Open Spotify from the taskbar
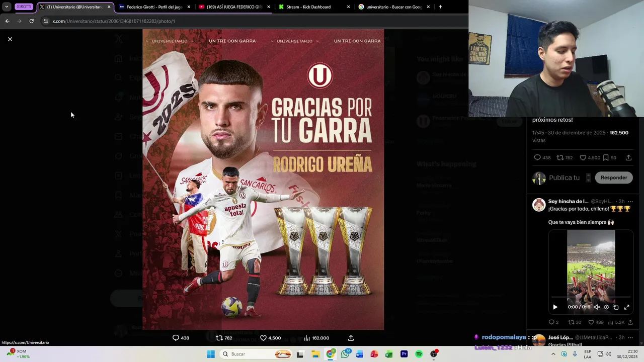 [x=419, y=354]
